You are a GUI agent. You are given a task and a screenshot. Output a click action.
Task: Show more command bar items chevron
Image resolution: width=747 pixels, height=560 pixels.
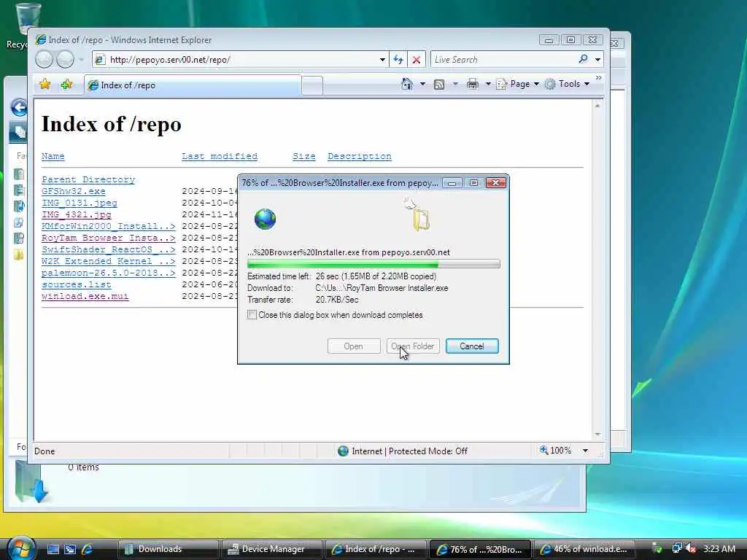[x=599, y=77]
